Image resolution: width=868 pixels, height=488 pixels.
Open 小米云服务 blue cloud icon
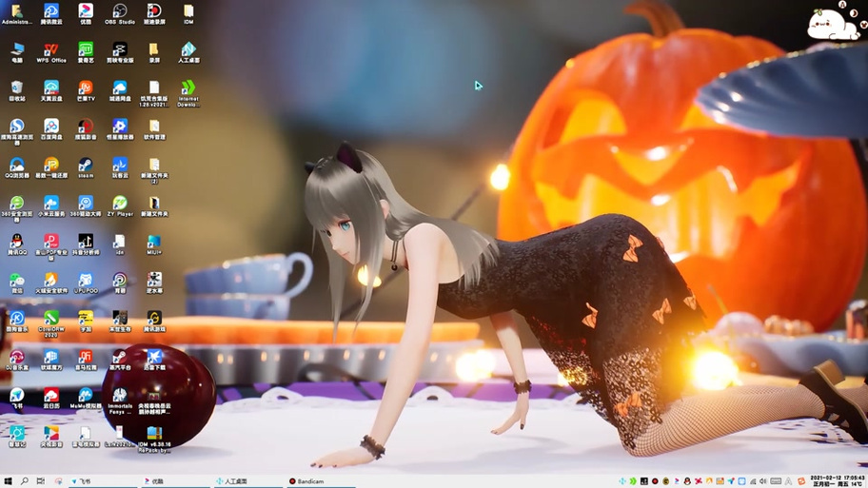(x=51, y=205)
